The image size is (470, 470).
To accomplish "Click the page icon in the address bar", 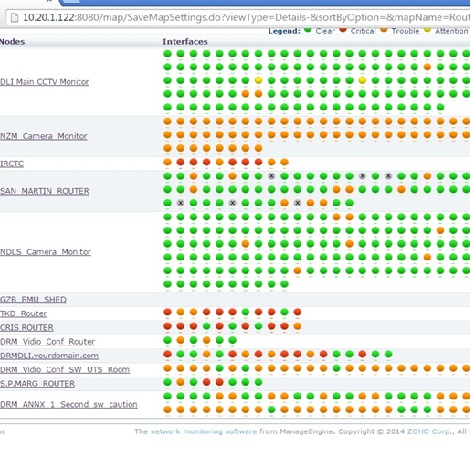I will (x=14, y=17).
